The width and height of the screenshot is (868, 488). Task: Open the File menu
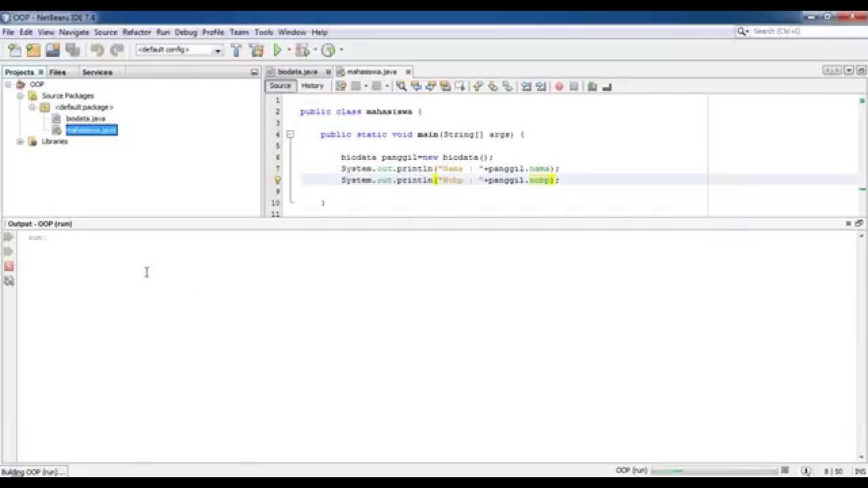(x=8, y=32)
